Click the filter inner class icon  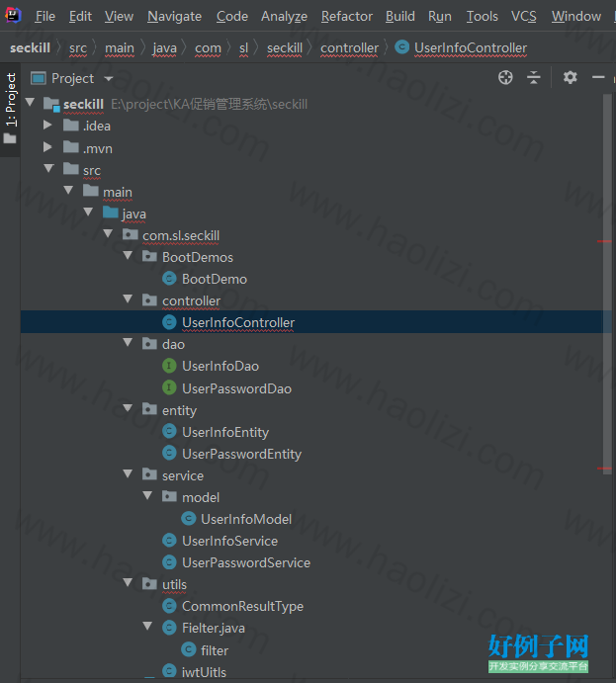188,650
